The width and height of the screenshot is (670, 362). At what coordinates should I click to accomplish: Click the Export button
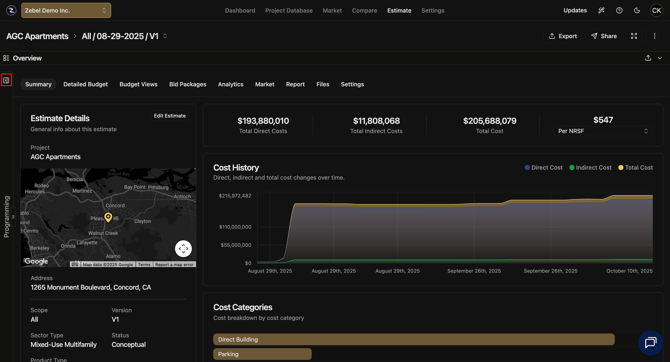click(563, 36)
